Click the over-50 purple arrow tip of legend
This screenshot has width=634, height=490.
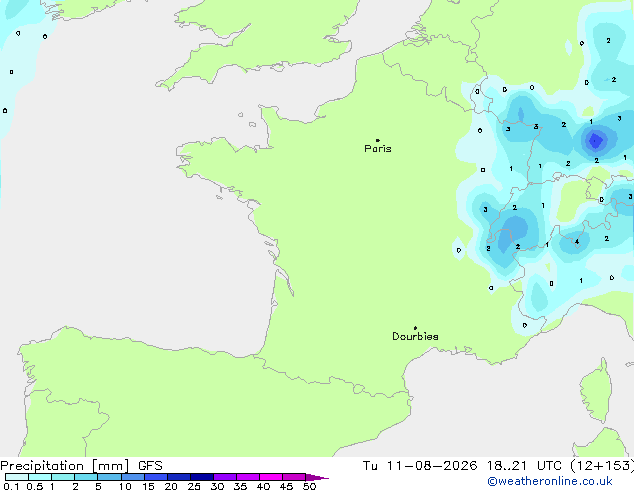pyautogui.click(x=317, y=477)
